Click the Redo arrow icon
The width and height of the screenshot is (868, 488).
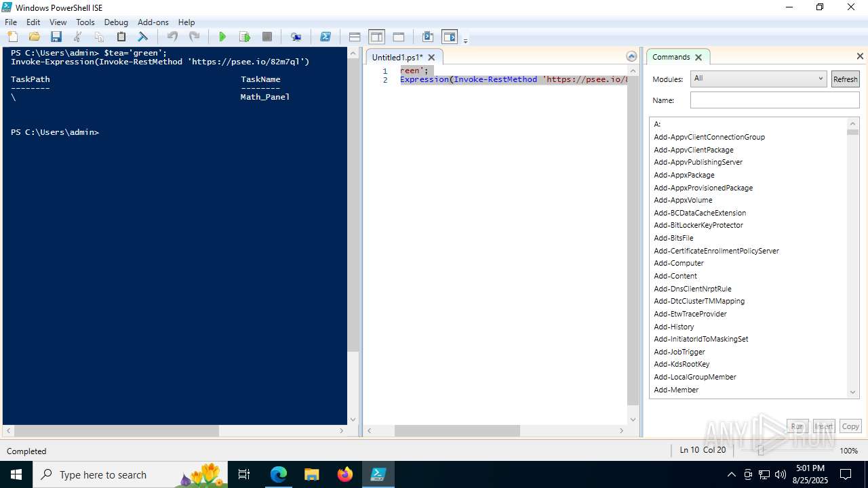(x=194, y=37)
